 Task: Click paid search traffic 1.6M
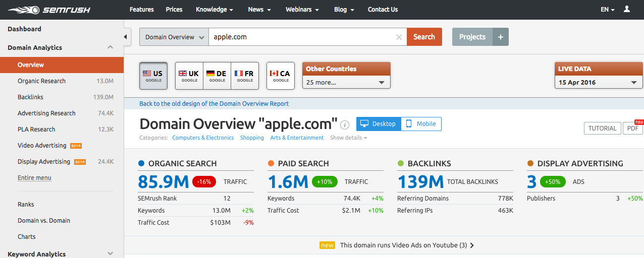[x=288, y=181]
